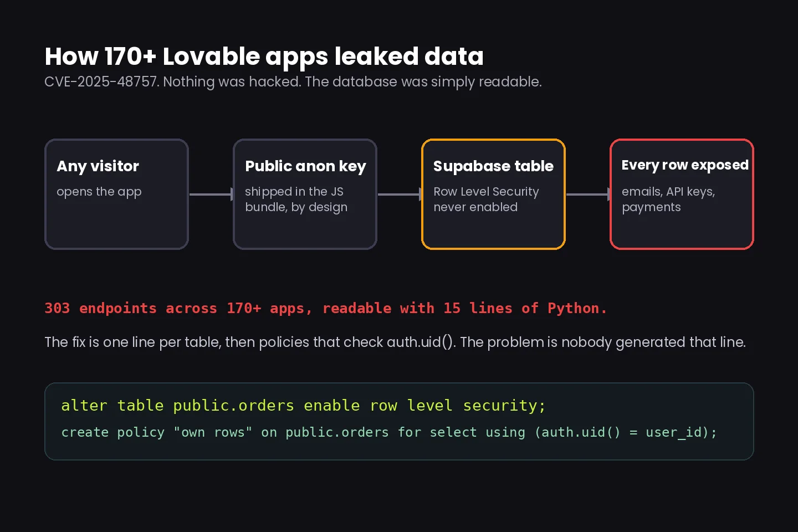Click the "Any visitor" card title
Image resolution: width=798 pixels, height=532 pixels.
coord(98,166)
